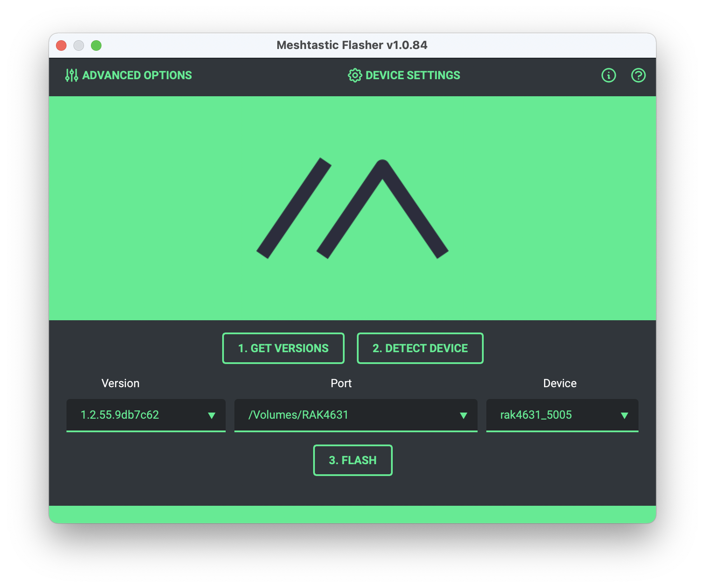The image size is (705, 588).
Task: Open the Port dropdown showing /Volumes/RAK4631
Action: click(356, 415)
